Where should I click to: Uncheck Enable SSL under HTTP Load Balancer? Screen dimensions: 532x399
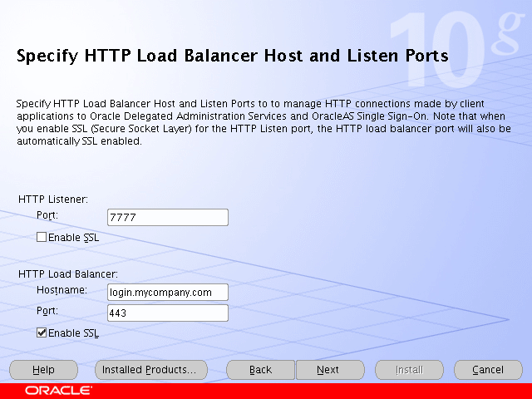coord(42,332)
